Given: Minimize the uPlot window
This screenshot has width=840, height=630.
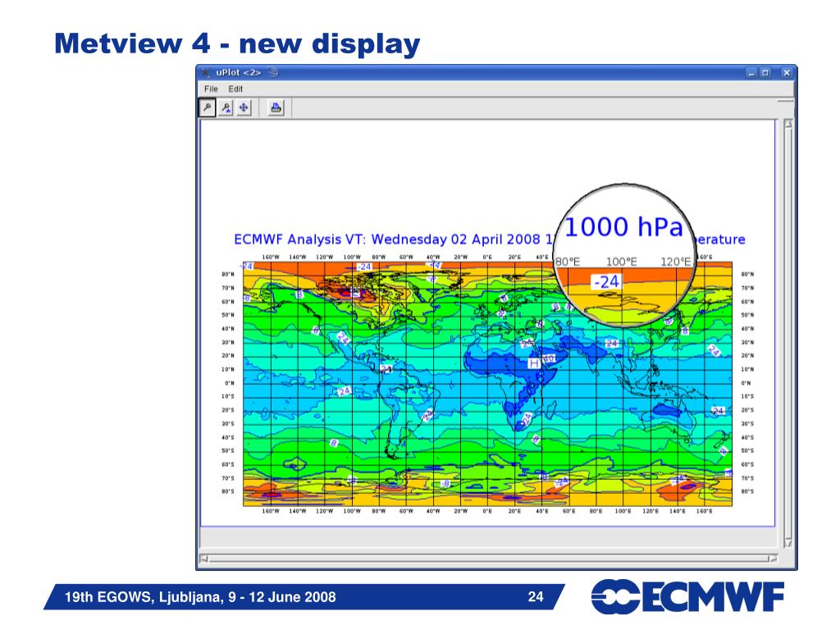Looking at the screenshot, I should click(x=751, y=73).
